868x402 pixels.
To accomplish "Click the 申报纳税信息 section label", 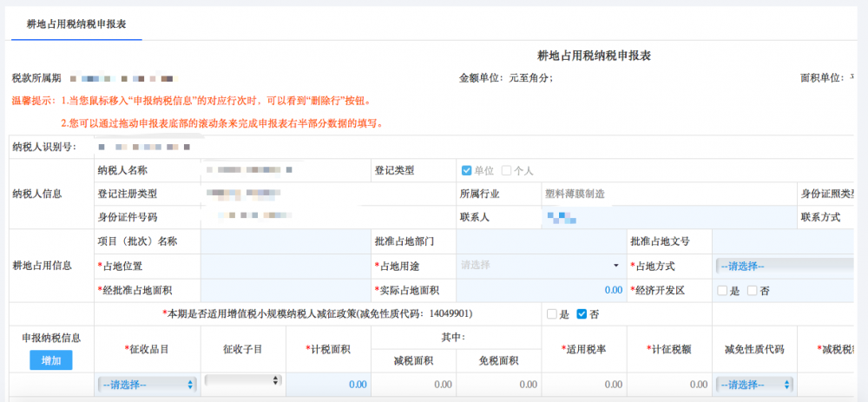I will pyautogui.click(x=51, y=338).
